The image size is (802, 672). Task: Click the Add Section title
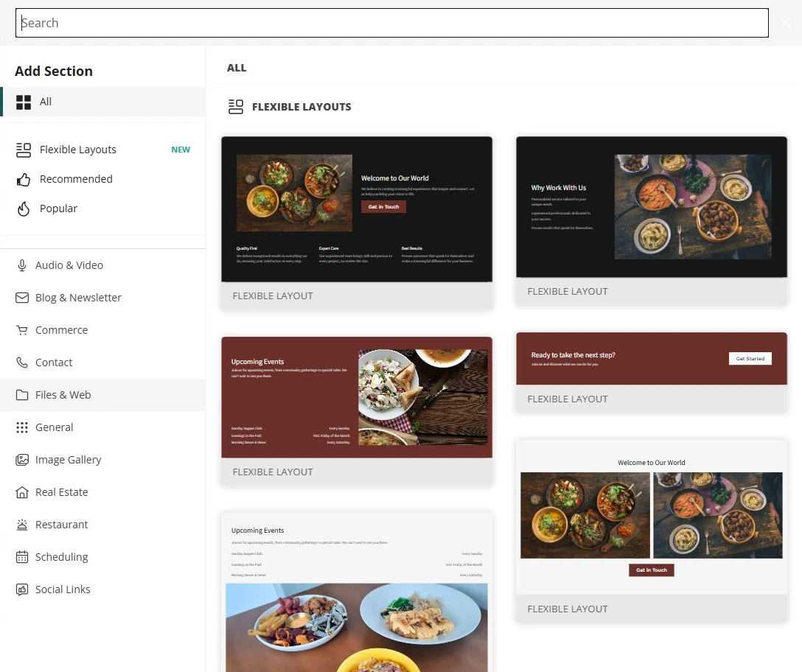54,71
